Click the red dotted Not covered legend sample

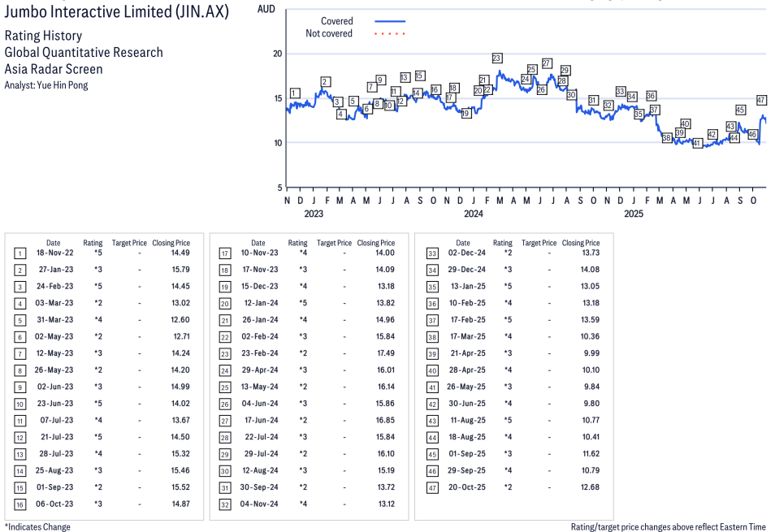coord(390,34)
